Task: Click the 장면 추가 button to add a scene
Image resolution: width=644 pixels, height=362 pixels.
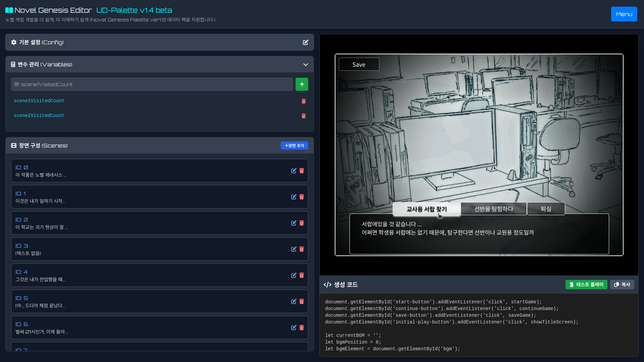Action: (x=294, y=145)
